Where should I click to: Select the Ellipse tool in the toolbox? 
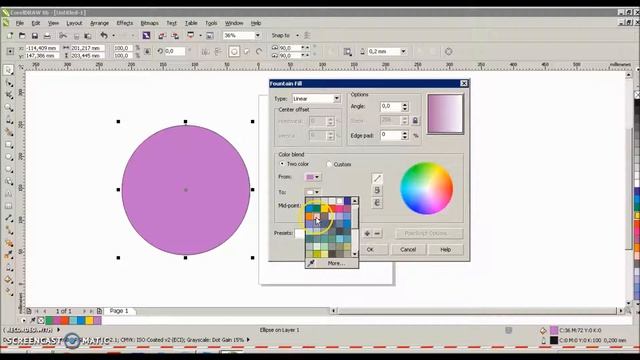[x=8, y=157]
